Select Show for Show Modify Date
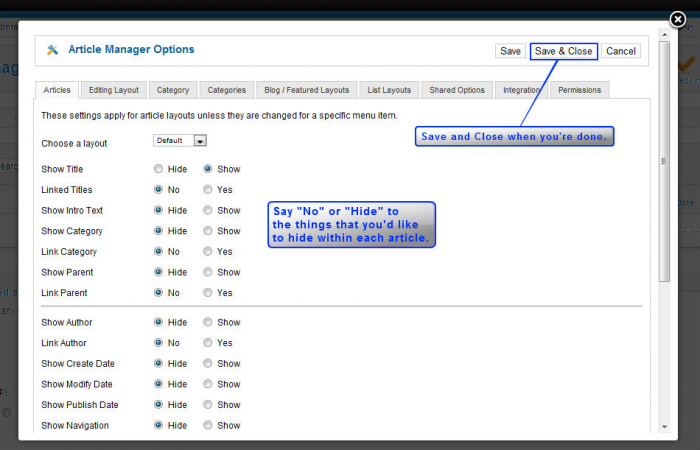700x450 pixels. (208, 384)
